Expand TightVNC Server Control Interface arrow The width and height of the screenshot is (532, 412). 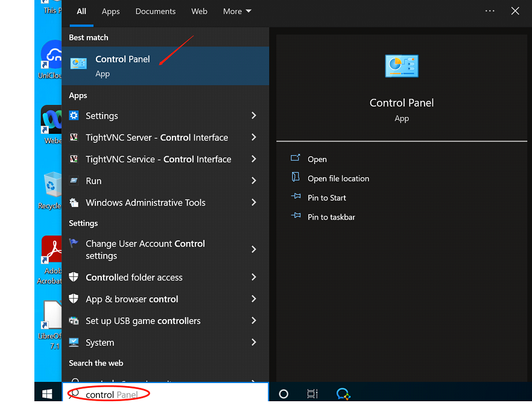point(254,138)
